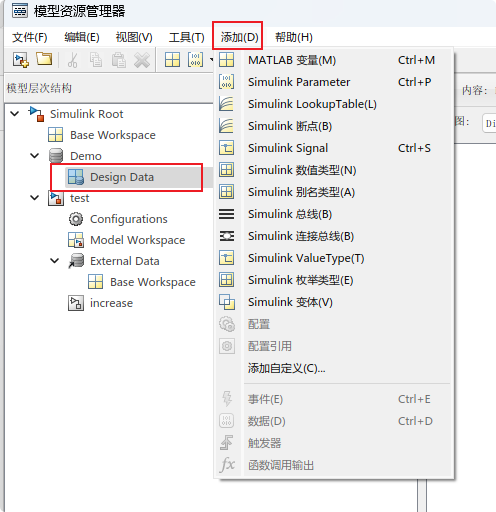Screen dimensions: 496x512
Task: Open the 编辑(E) menu
Action: click(x=82, y=37)
